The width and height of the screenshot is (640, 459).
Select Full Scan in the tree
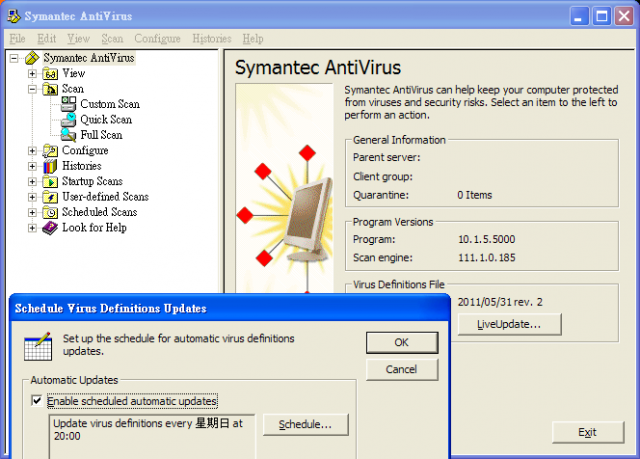point(102,135)
